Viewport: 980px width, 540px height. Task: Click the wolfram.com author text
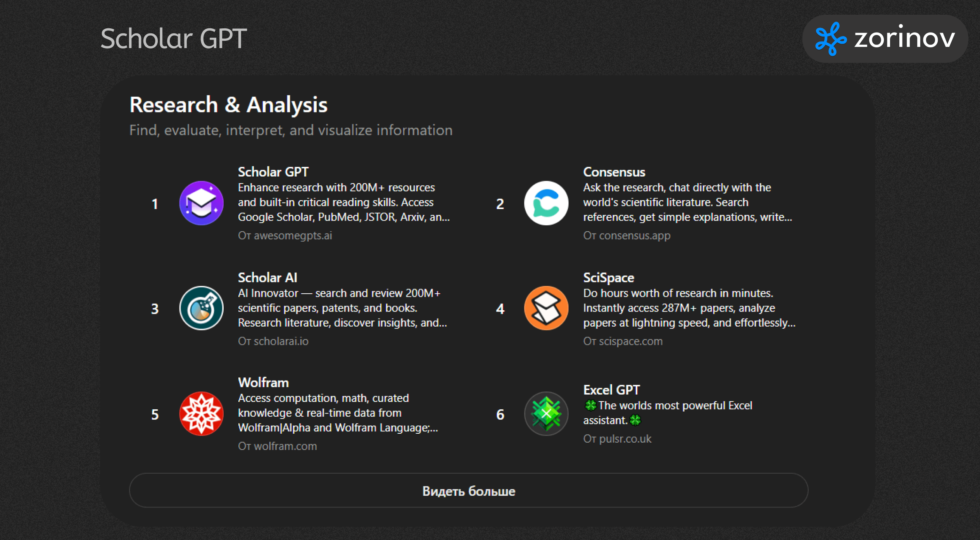[278, 446]
